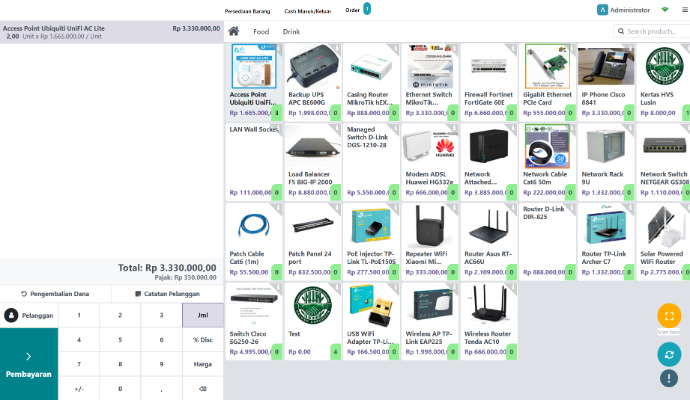Image resolution: width=690 pixels, height=400 pixels.
Task: Add Managed Switch D-Link DGS-1210-28 product
Action: click(x=371, y=161)
